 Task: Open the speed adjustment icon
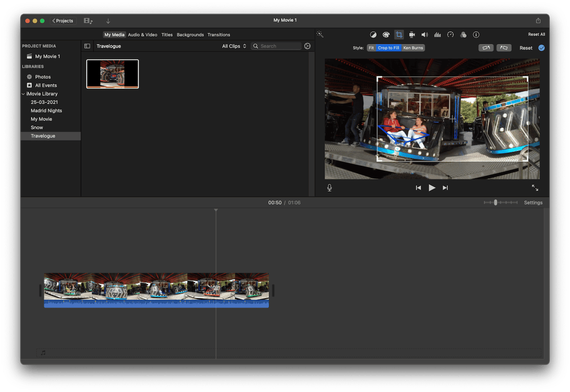click(450, 35)
